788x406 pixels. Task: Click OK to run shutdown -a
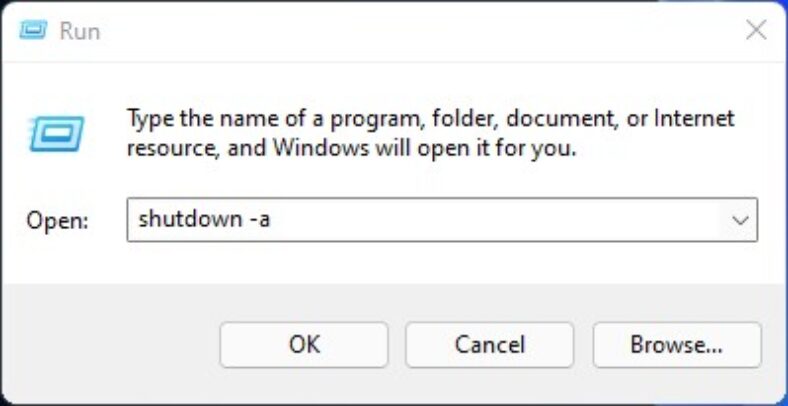(304, 345)
